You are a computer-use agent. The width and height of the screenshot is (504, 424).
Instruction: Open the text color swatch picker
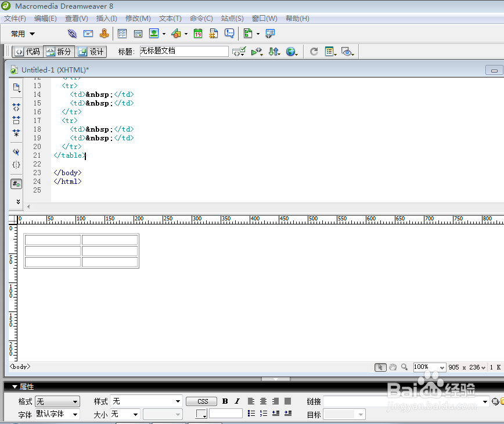pos(201,414)
